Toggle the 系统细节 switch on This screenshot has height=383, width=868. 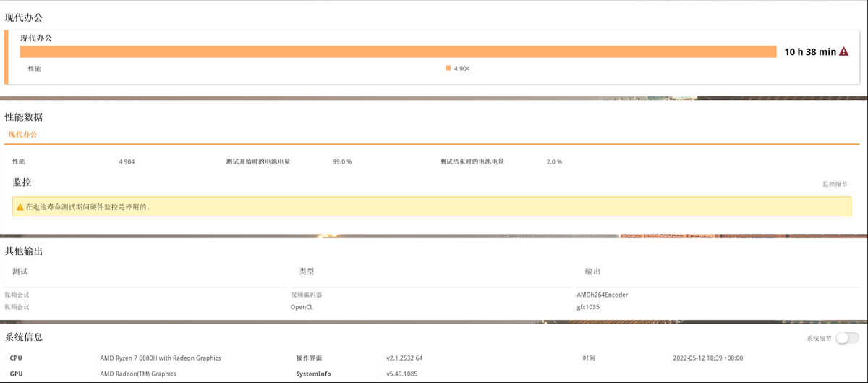pos(846,338)
